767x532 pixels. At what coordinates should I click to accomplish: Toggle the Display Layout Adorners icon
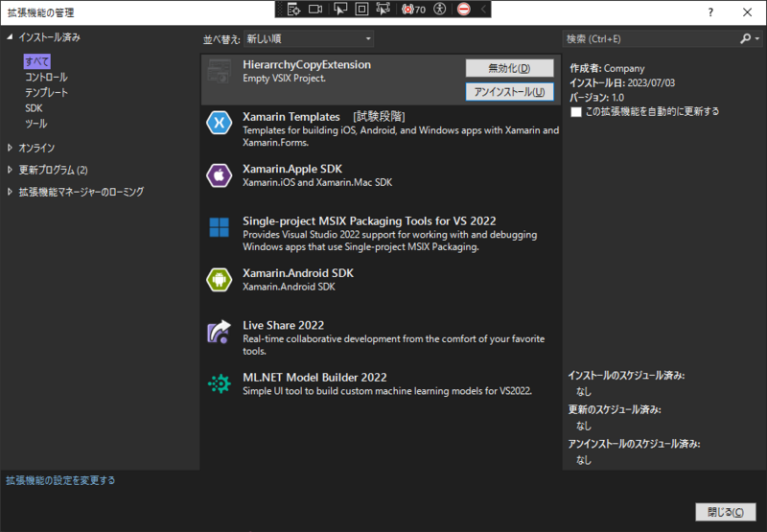point(361,10)
